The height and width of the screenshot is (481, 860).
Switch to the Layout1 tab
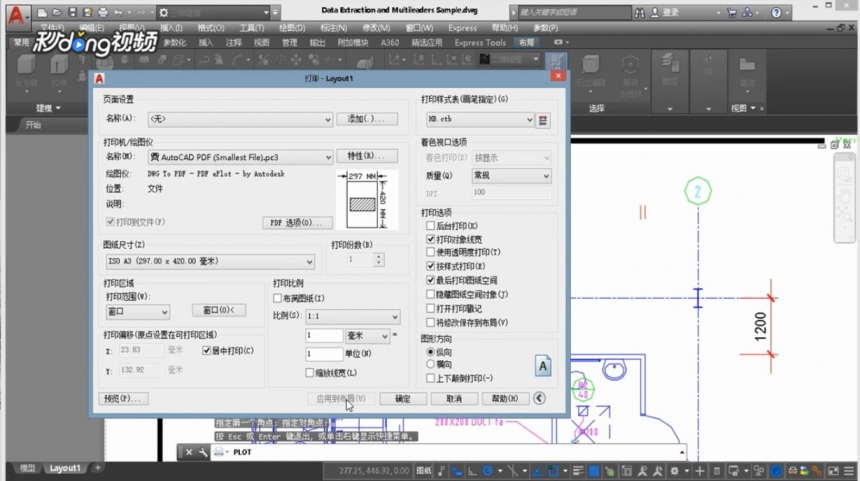(x=65, y=468)
